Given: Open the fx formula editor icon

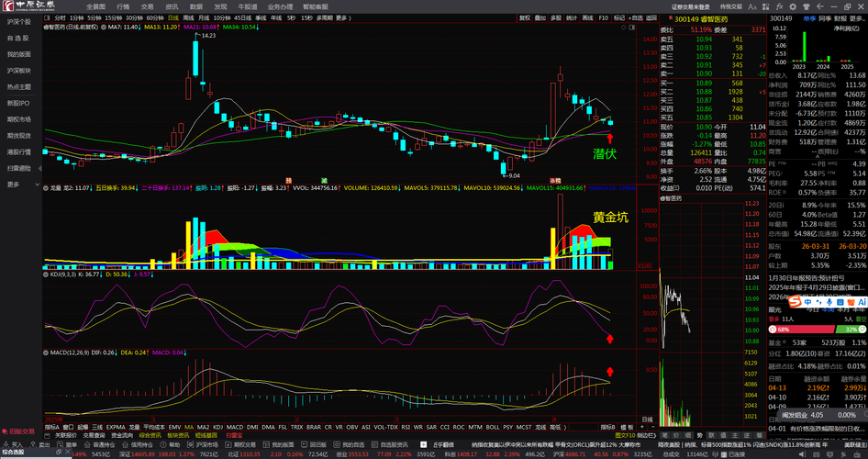Looking at the screenshot, I should (779, 7).
